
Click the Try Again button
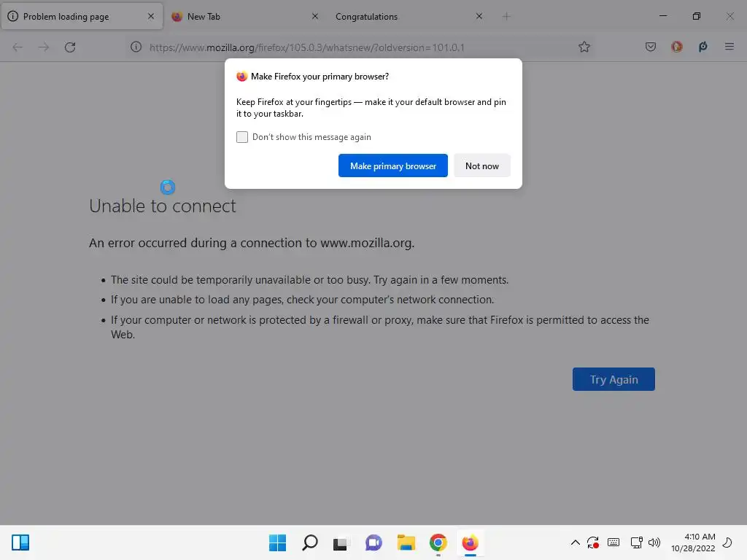614,379
